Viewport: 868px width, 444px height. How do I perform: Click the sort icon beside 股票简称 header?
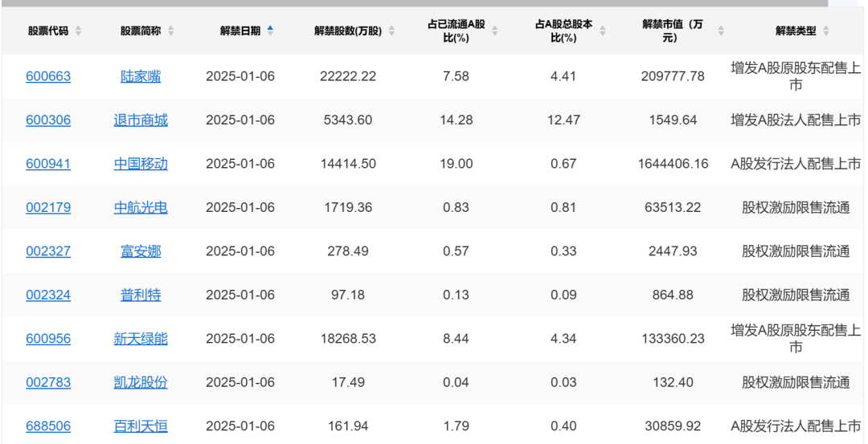pyautogui.click(x=170, y=31)
